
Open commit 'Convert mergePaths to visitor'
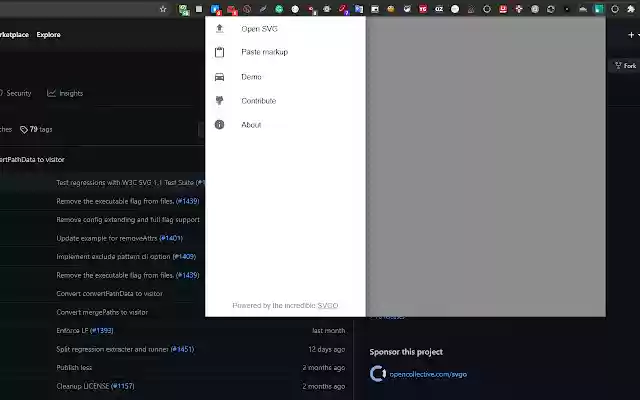102,312
